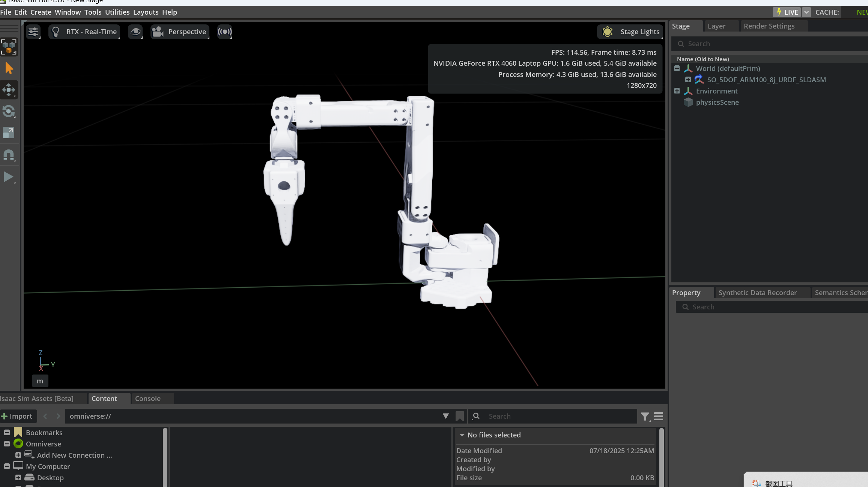Open the File menu

6,12
